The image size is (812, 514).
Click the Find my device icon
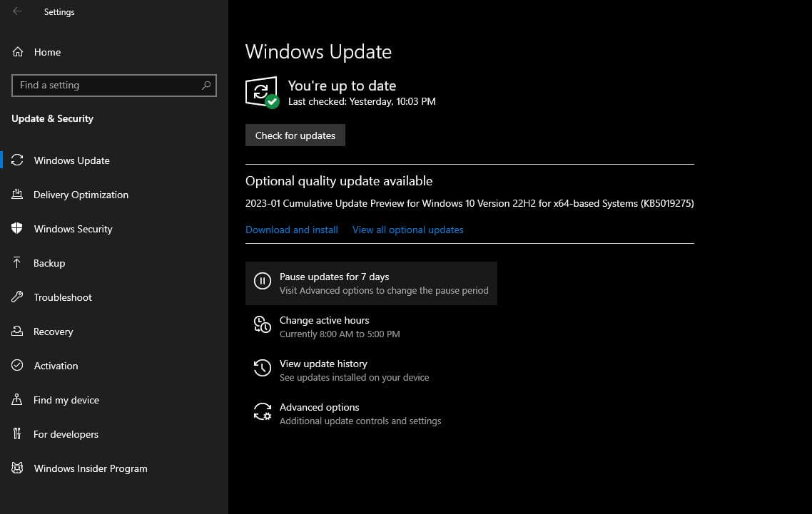[x=17, y=399]
